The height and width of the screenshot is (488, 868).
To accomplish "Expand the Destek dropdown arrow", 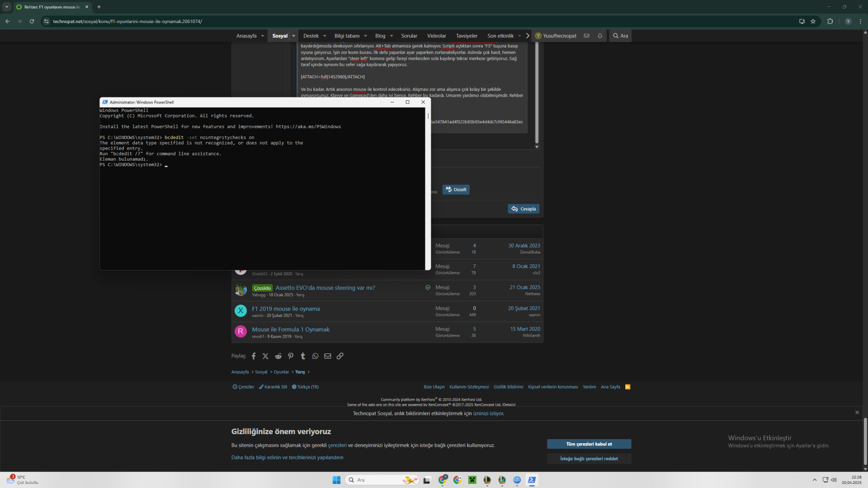I will (x=325, y=36).
